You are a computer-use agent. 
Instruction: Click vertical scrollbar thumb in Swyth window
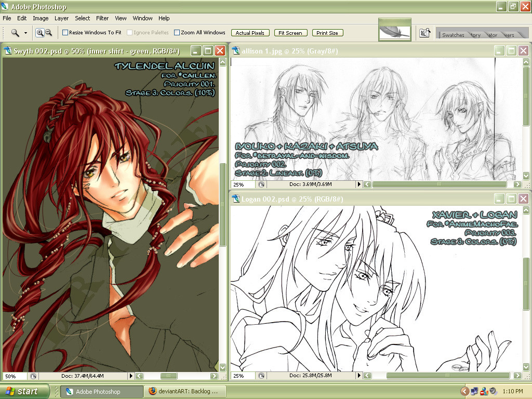point(222,205)
